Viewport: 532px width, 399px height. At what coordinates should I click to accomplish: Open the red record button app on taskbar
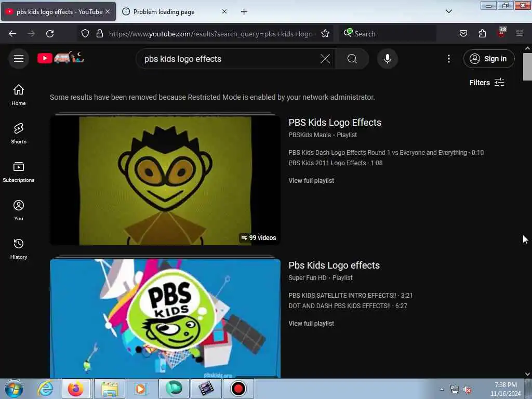click(238, 389)
